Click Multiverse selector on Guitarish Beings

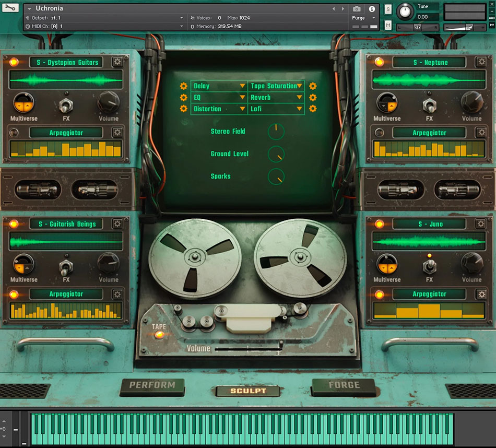pos(23,264)
